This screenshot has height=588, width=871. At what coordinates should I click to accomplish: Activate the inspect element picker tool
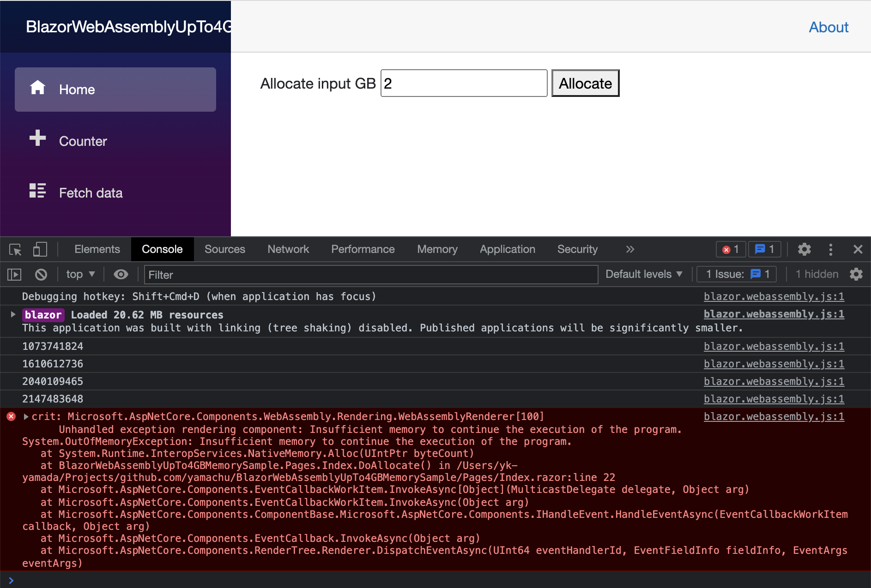[x=15, y=250]
